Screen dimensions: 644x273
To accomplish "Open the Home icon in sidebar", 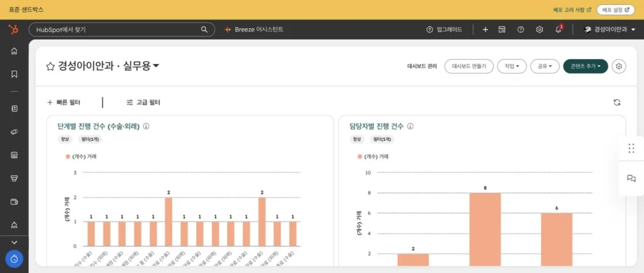I will 14,52.
